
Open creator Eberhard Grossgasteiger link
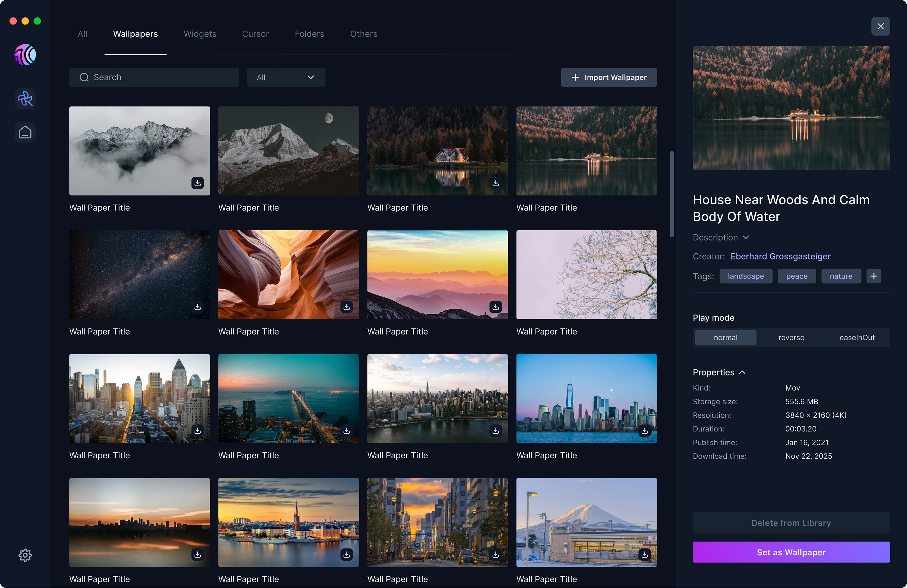[x=780, y=256]
